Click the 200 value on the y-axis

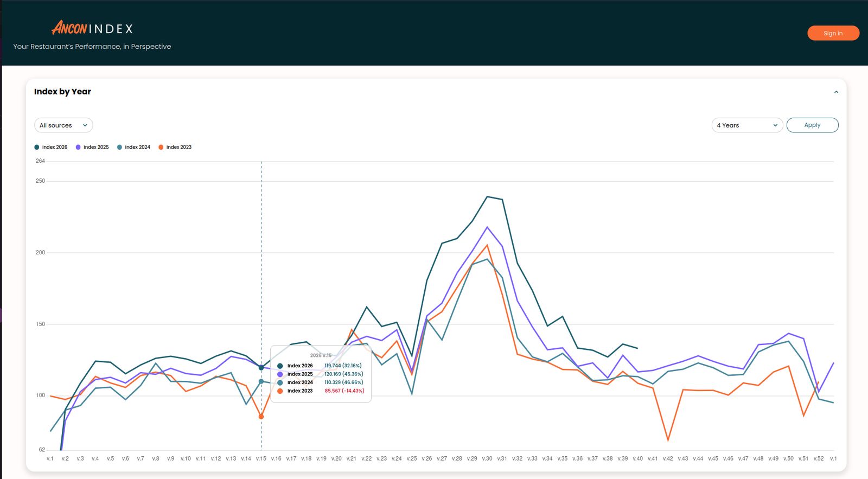point(40,252)
